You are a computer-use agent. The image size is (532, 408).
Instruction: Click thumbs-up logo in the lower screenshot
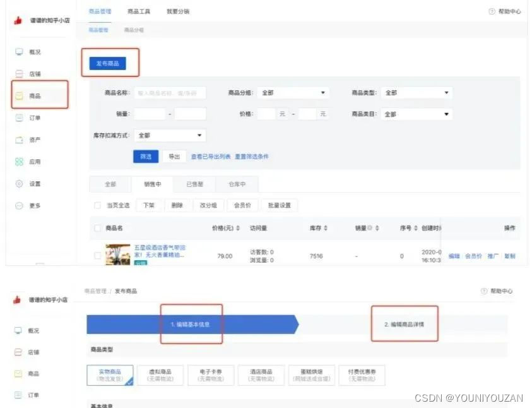[x=17, y=300]
